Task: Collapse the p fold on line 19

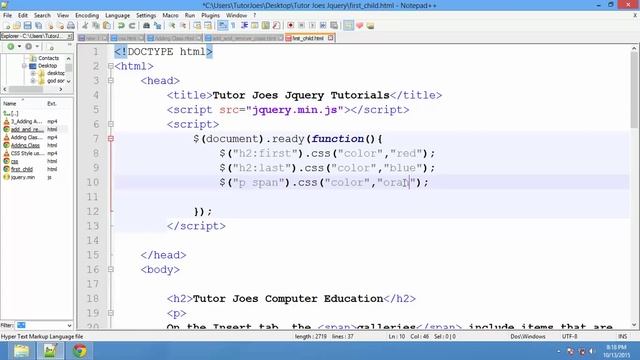Action: click(111, 313)
